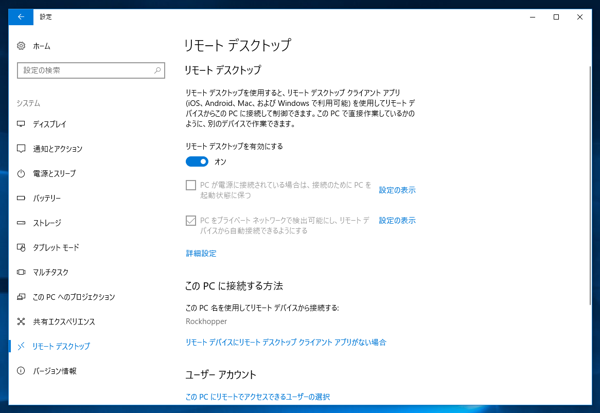Open 電源とスリープ settings page
The height and width of the screenshot is (413, 600).
click(54, 173)
